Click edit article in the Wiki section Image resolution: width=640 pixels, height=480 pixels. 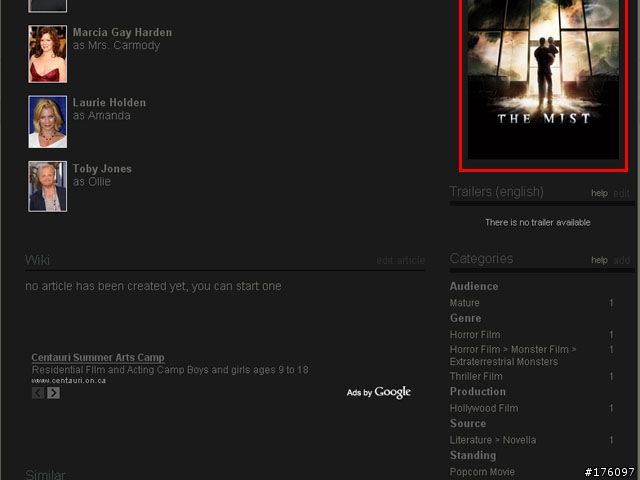pos(400,260)
